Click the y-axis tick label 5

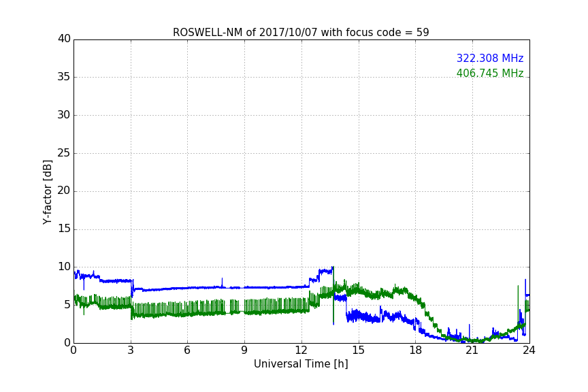point(67,305)
